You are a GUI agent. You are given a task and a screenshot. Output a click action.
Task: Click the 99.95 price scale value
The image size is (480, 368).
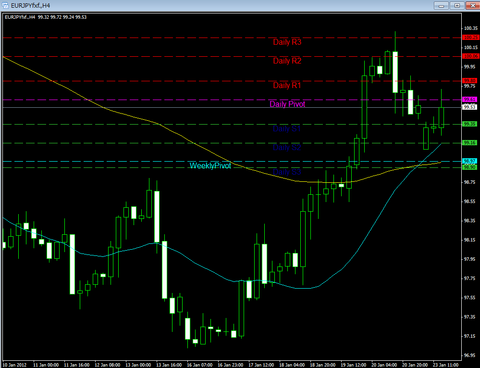pyautogui.click(x=470, y=67)
